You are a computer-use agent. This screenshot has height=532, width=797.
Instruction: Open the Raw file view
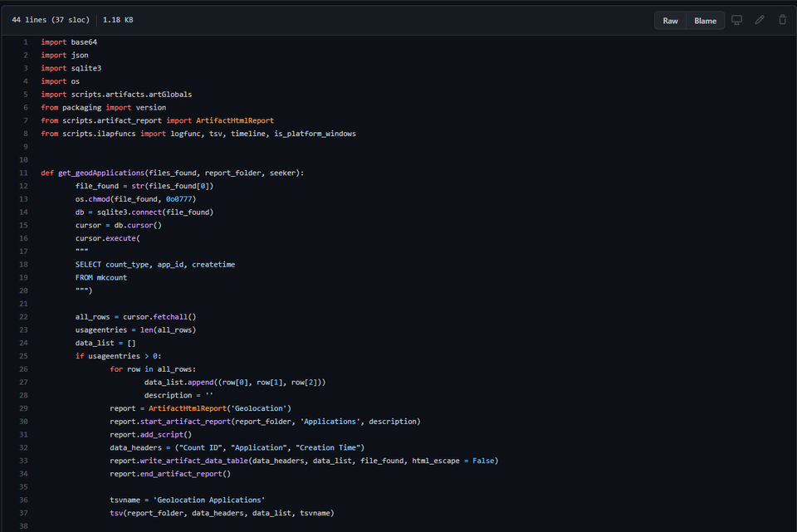coord(670,21)
